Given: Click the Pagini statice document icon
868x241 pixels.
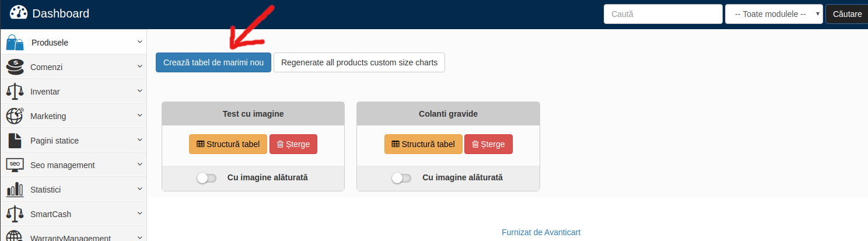Looking at the screenshot, I should point(15,141).
